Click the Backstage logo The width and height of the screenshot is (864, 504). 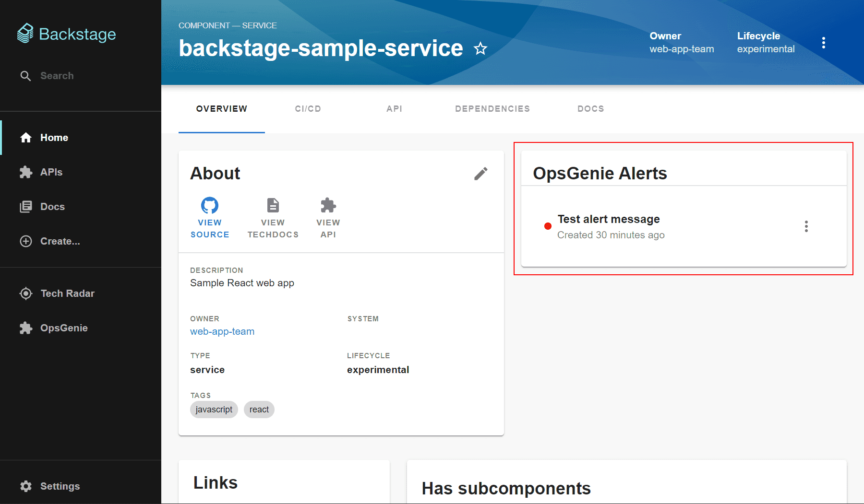click(66, 34)
